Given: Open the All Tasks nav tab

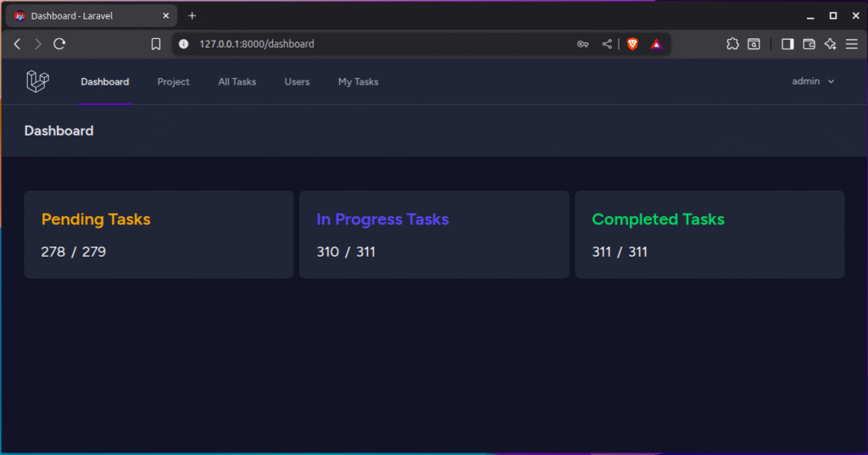Looking at the screenshot, I should coord(236,82).
